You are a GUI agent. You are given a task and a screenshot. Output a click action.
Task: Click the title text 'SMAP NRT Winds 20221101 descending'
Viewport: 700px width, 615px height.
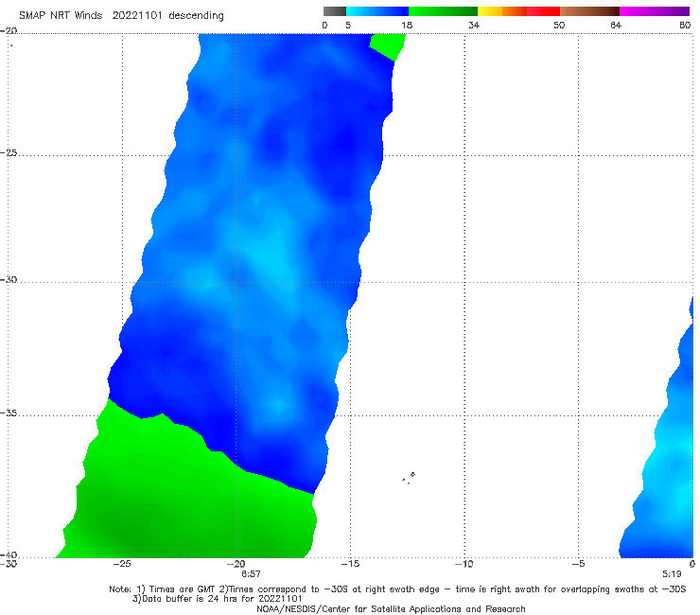point(121,16)
